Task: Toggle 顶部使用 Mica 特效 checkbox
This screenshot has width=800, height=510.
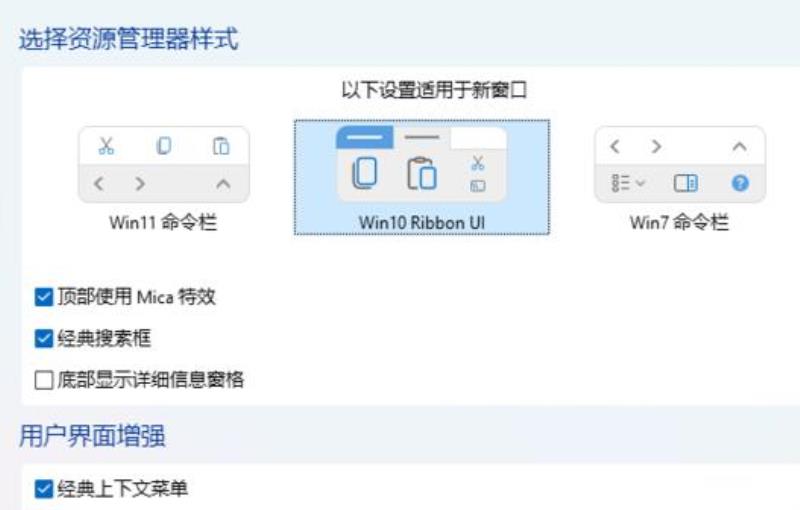Action: click(44, 297)
